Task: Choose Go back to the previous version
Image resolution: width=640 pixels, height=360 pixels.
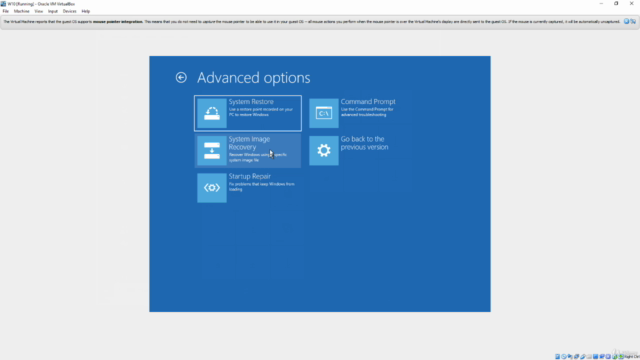Action: click(x=360, y=150)
